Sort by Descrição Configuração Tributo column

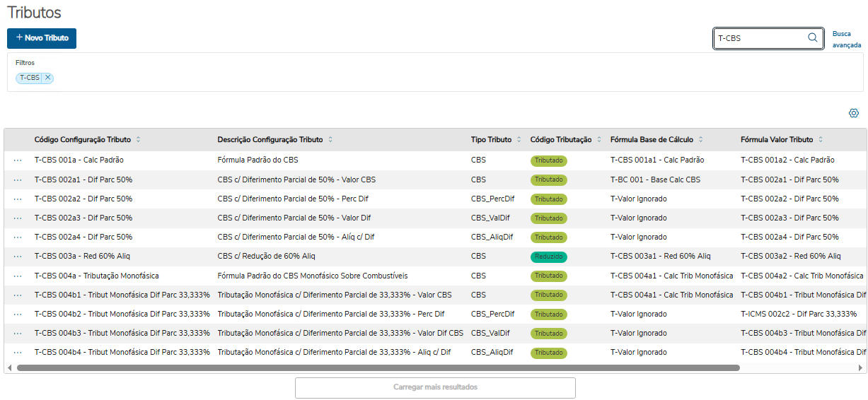click(330, 140)
